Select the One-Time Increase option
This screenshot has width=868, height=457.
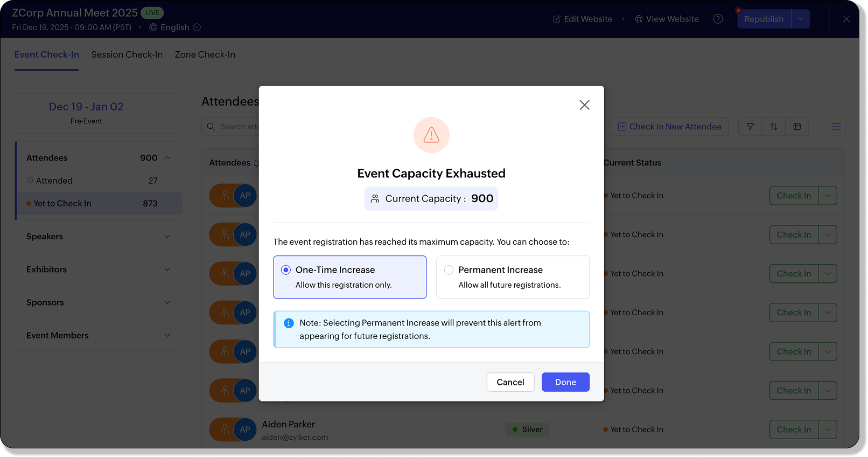click(286, 270)
